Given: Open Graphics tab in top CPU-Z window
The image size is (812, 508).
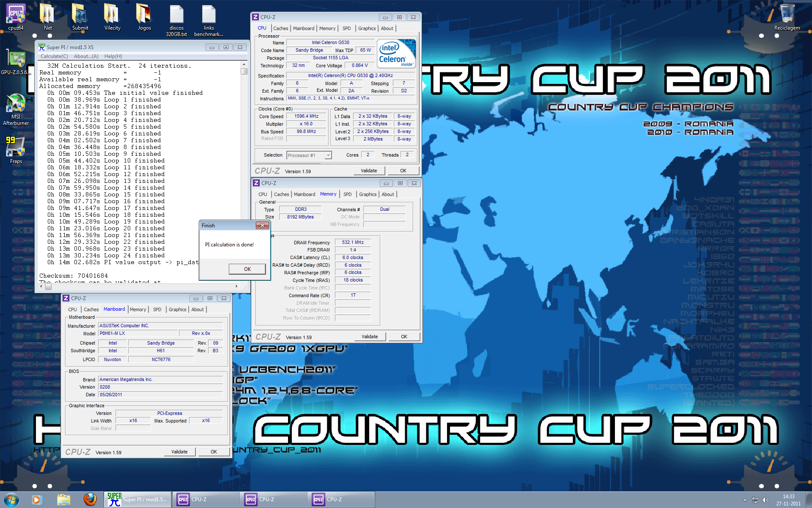Looking at the screenshot, I should point(367,28).
